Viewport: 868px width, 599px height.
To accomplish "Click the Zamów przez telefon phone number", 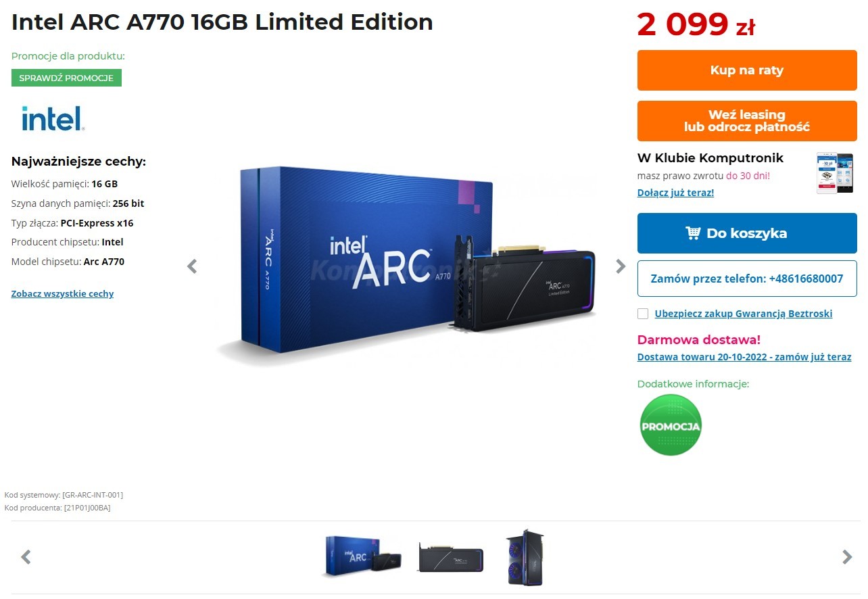I will click(746, 278).
